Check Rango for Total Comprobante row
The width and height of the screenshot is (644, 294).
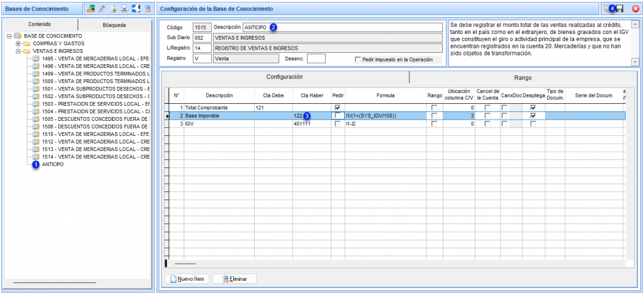click(x=435, y=107)
